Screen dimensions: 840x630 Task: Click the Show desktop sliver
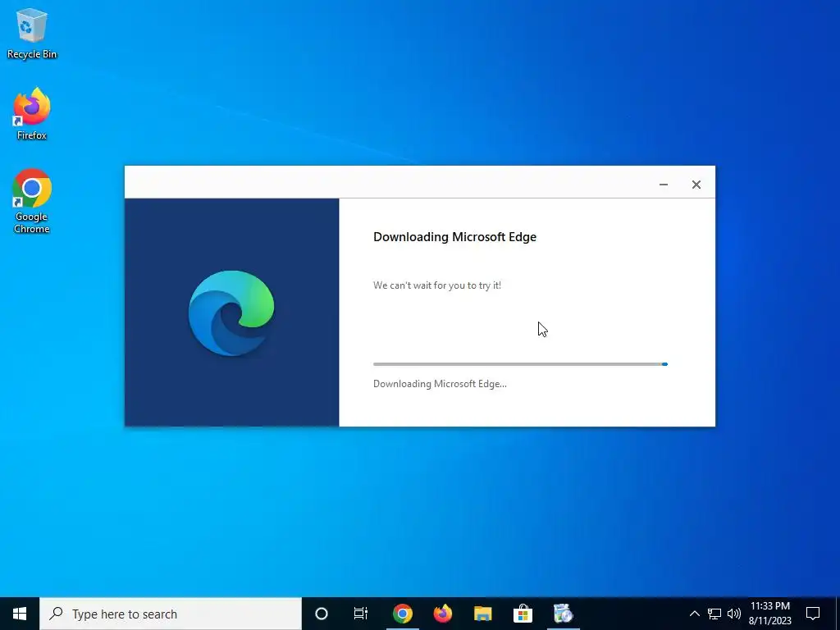click(838, 614)
